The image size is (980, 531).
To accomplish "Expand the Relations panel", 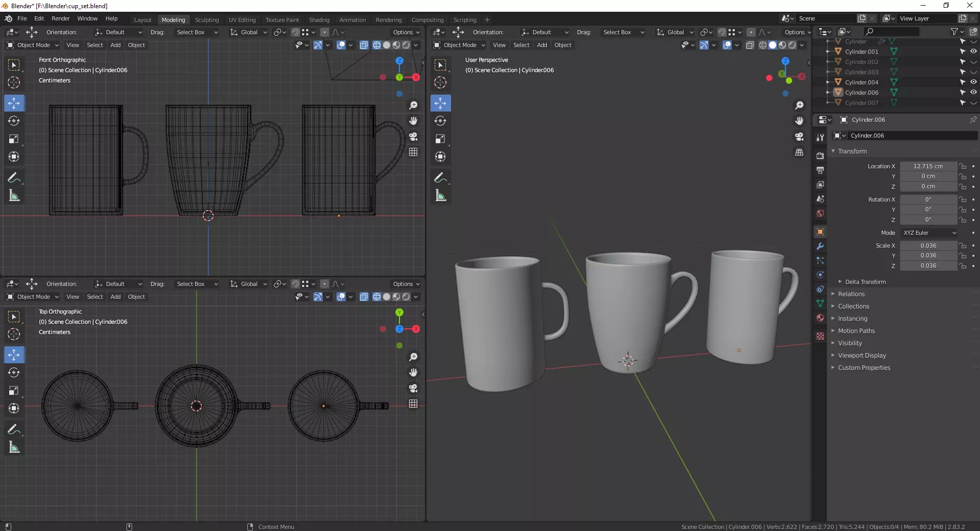I will point(851,294).
